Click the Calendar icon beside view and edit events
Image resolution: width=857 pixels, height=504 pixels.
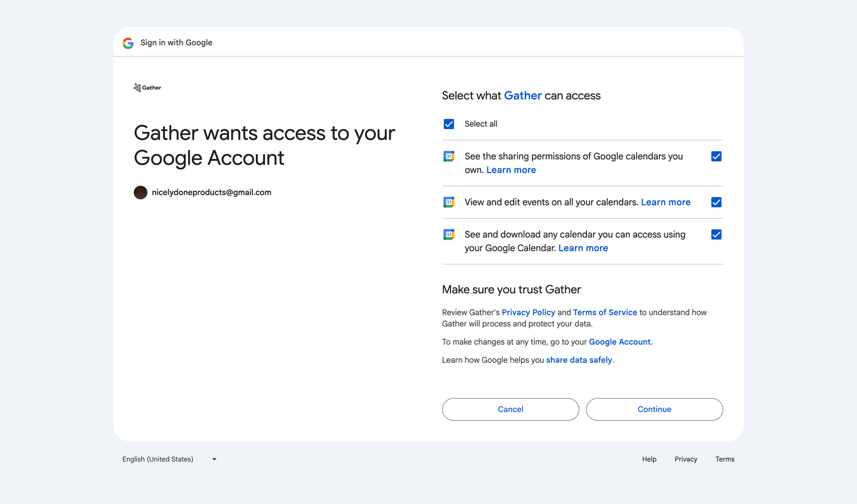tap(449, 202)
